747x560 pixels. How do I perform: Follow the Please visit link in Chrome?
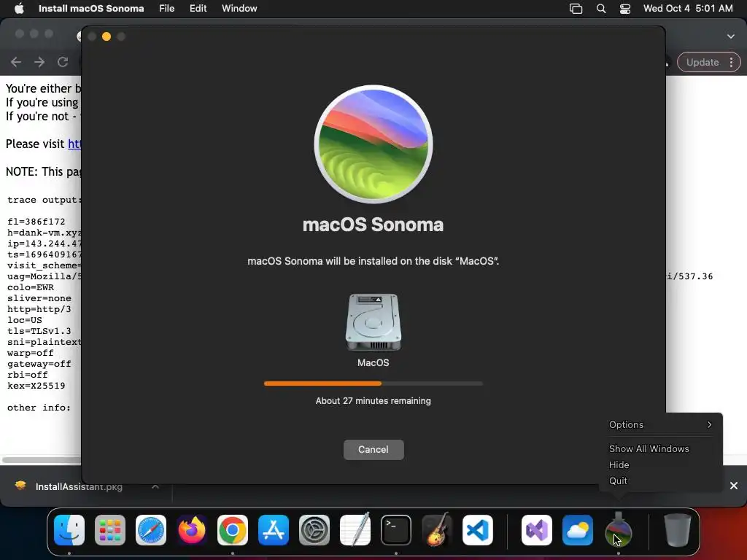point(74,144)
